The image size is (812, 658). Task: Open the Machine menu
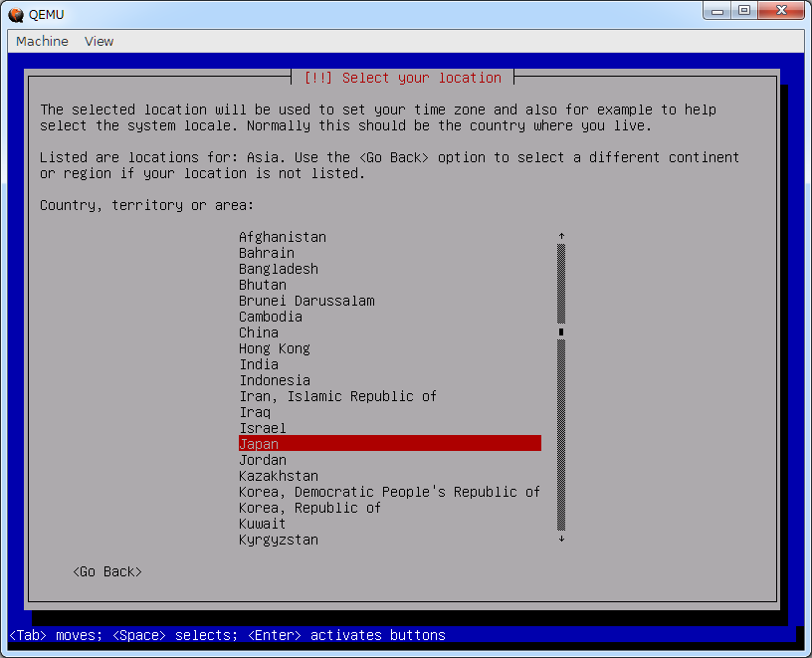(x=42, y=42)
